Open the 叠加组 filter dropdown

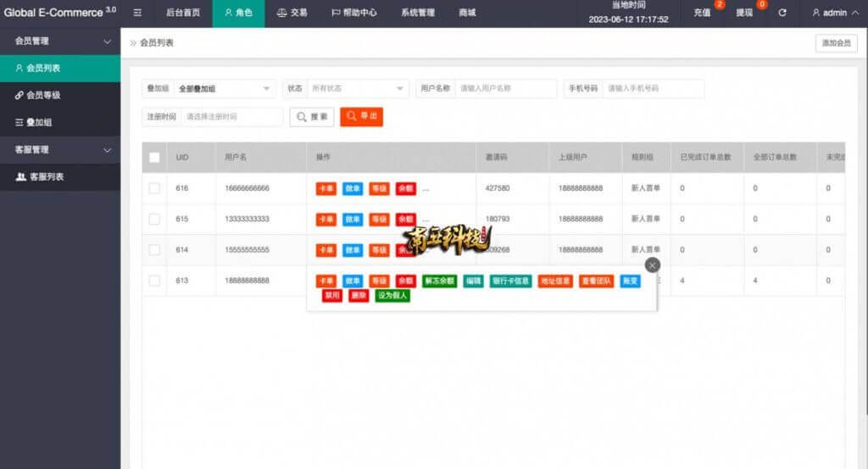225,88
